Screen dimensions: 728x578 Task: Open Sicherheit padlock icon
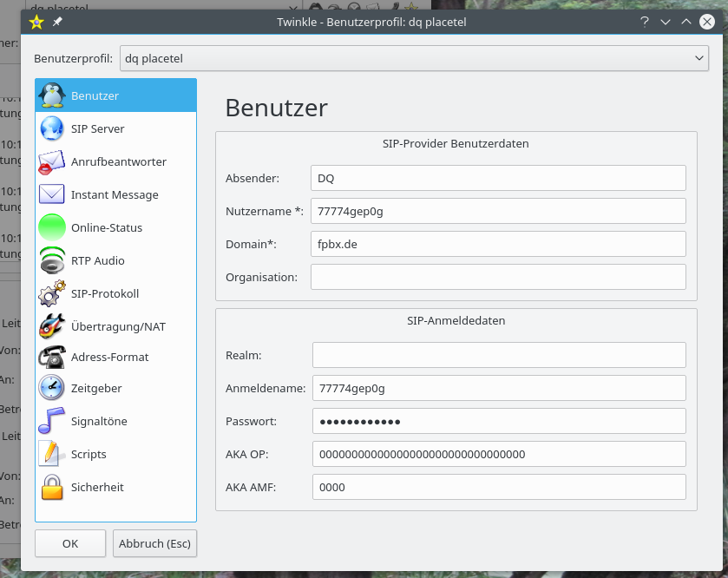click(x=52, y=487)
